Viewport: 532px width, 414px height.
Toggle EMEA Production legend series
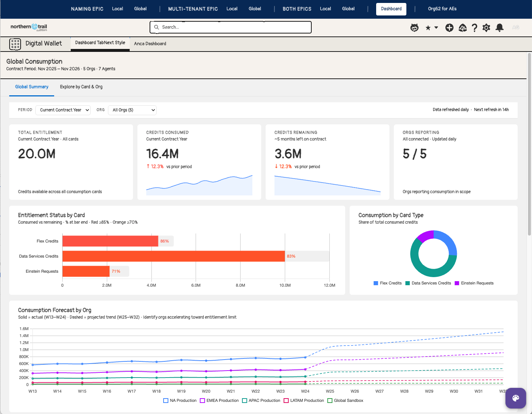coord(219,400)
